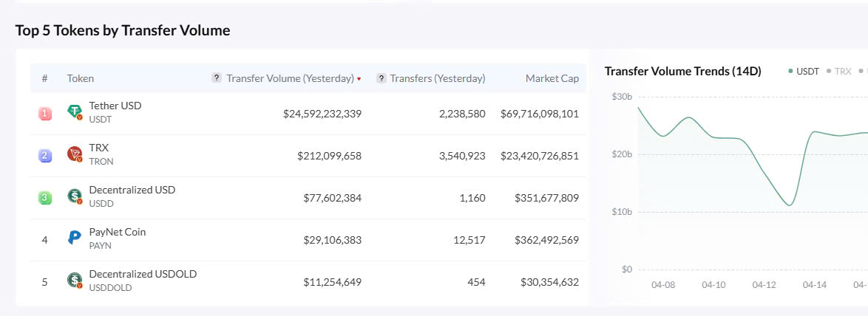Click the Tether USD token logo
The height and width of the screenshot is (316, 868).
pos(75,112)
